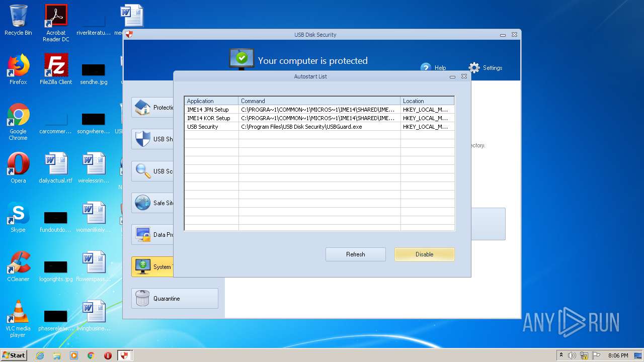Open Help in USB Disk Security
Image resolution: width=644 pixels, height=362 pixels.
(x=434, y=68)
